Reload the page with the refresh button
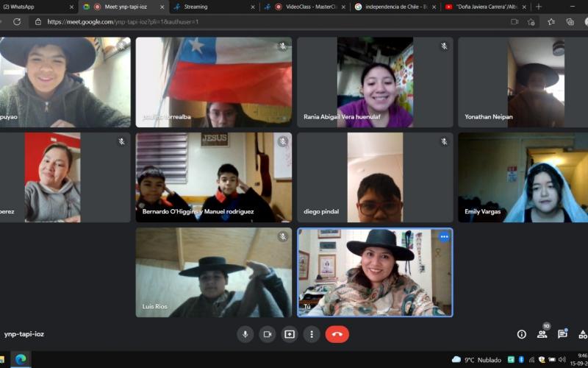588x368 pixels. pos(17,22)
